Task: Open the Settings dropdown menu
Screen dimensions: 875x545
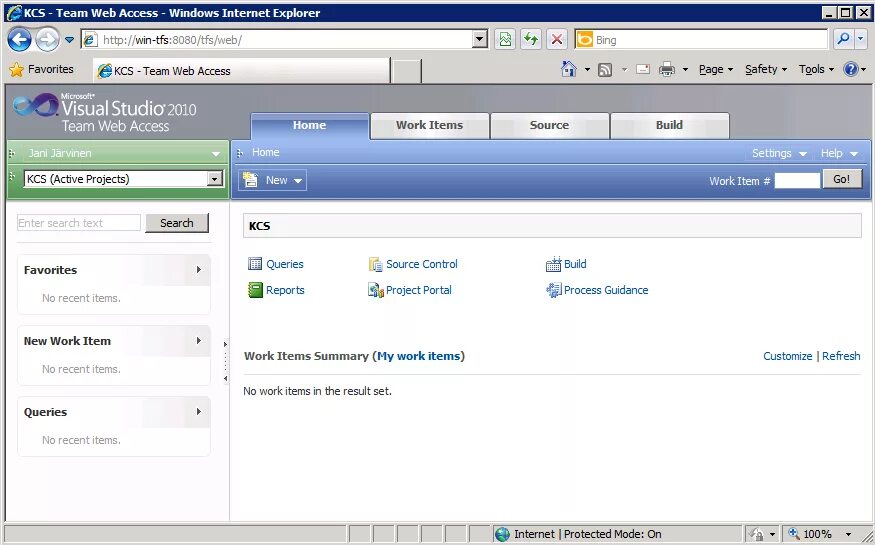Action: pyautogui.click(x=779, y=153)
